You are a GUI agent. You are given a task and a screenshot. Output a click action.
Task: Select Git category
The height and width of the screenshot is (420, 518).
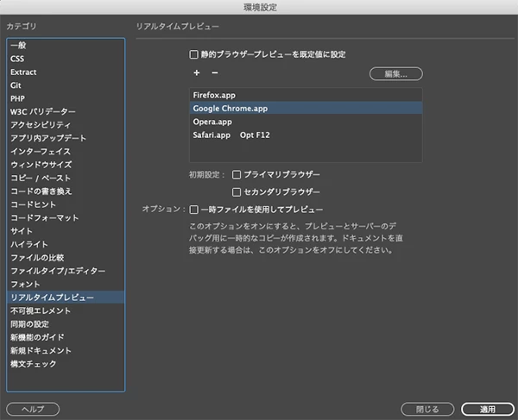pyautogui.click(x=66, y=85)
